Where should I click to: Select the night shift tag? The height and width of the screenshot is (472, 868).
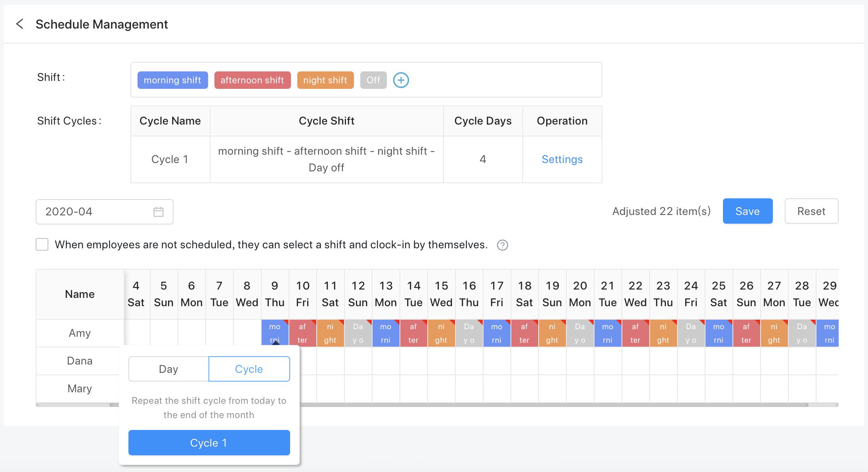325,80
